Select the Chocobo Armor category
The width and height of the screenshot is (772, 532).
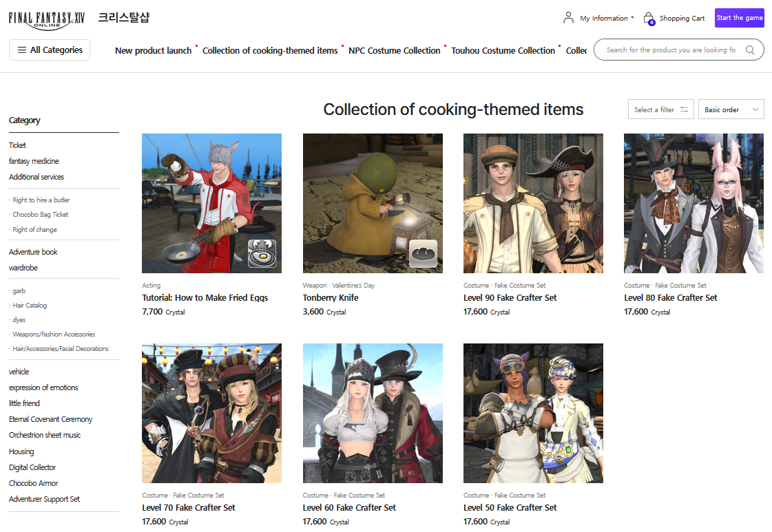tap(34, 483)
